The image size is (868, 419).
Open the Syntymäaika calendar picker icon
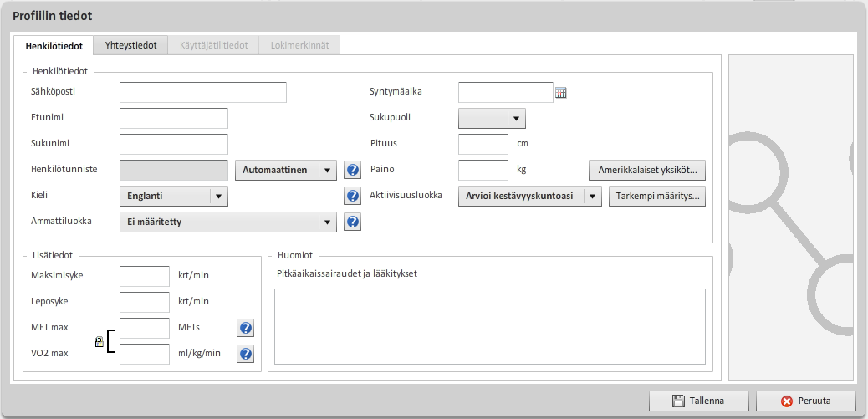(x=561, y=93)
